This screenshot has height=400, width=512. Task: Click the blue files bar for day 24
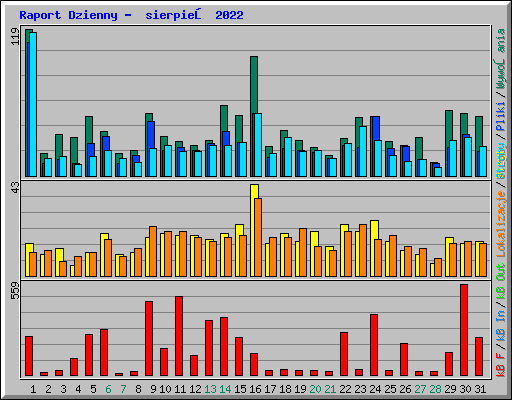pos(376,128)
